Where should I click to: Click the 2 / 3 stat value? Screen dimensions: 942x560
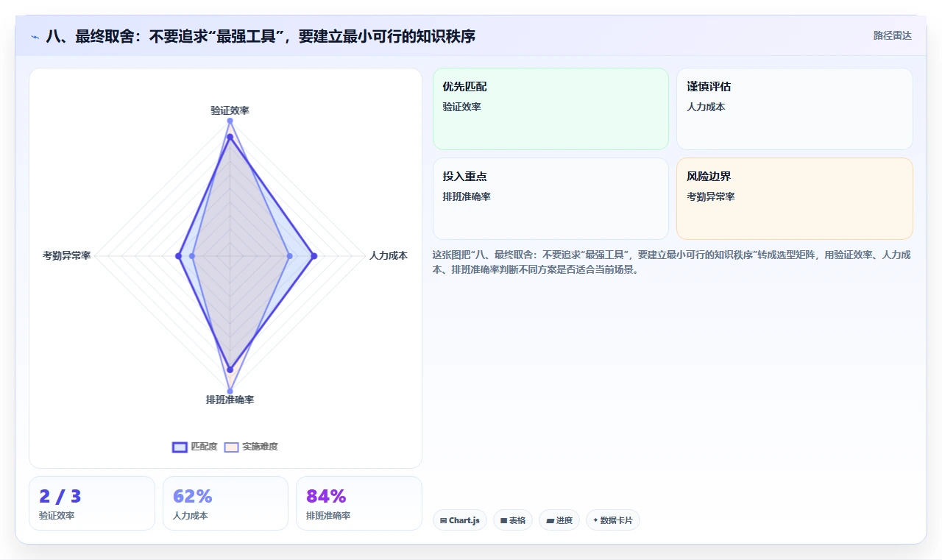(60, 496)
